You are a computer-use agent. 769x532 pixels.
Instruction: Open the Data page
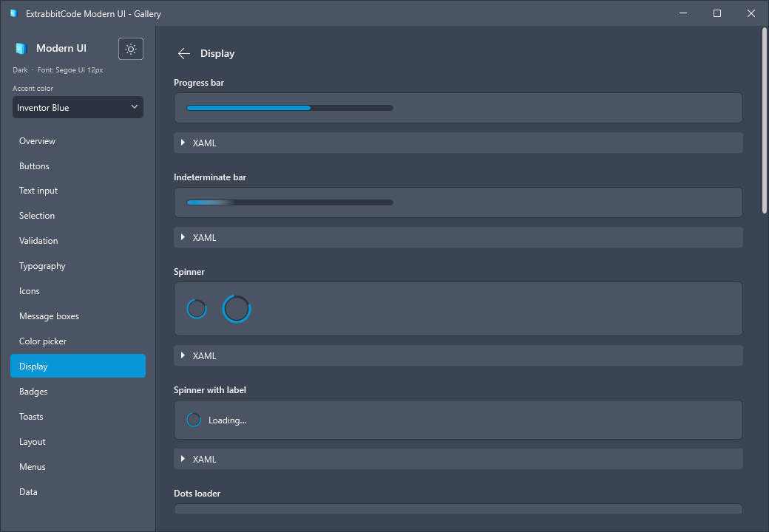[x=78, y=492]
